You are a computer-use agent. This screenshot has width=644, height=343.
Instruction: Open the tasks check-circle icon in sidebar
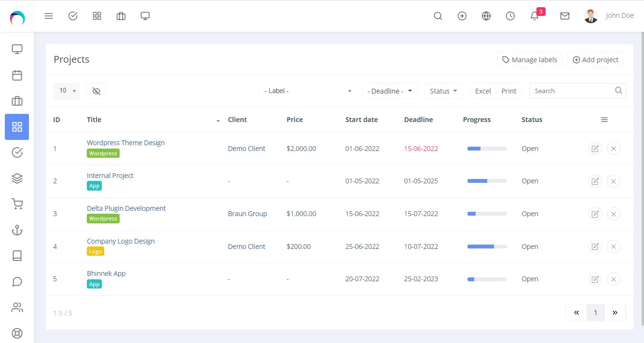pos(17,152)
